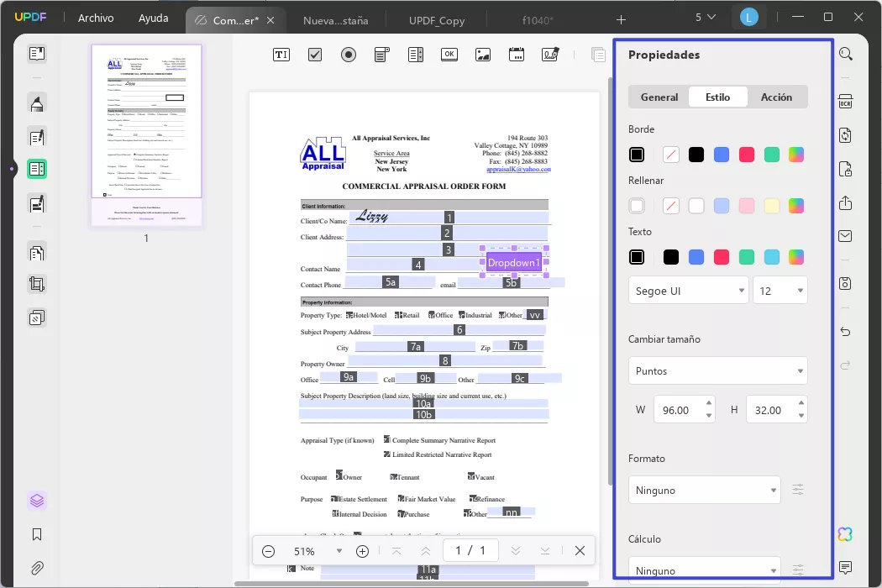
Task: Toggle Office property type checkbox
Action: point(432,315)
